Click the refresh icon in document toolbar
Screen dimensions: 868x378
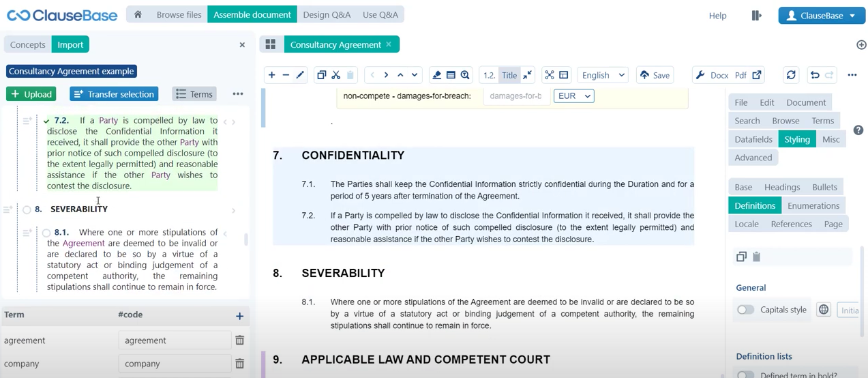791,75
